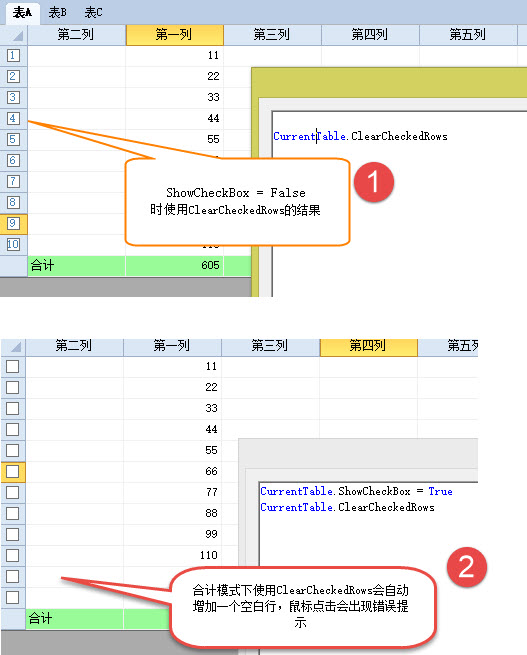Tick the checkbox for the row containing 77
The height and width of the screenshot is (655, 527).
tap(13, 493)
